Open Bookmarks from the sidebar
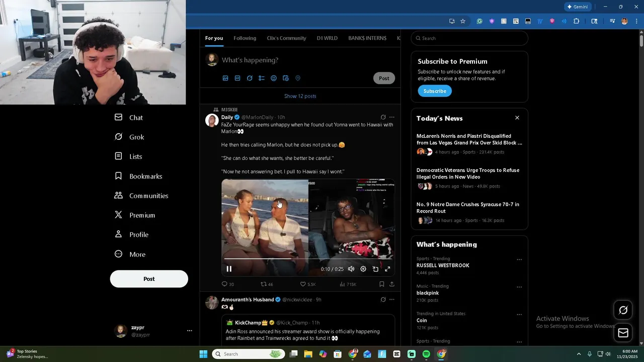Screen dimensions: 644x362 (x=138, y=176)
